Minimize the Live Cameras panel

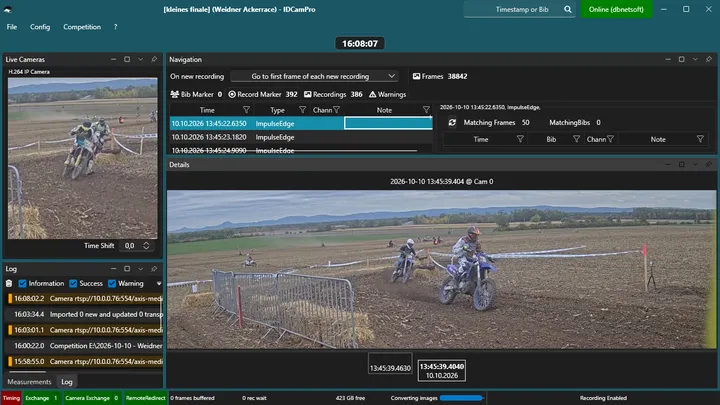tap(113, 59)
